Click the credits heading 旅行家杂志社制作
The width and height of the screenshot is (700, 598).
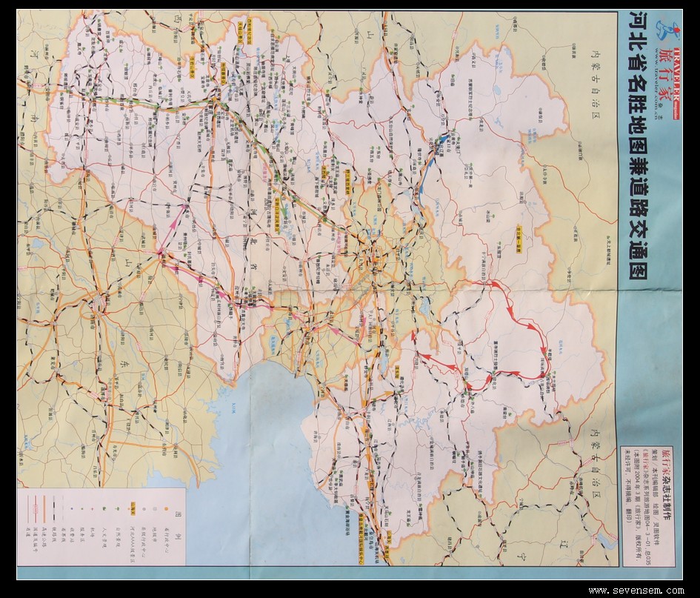[667, 485]
